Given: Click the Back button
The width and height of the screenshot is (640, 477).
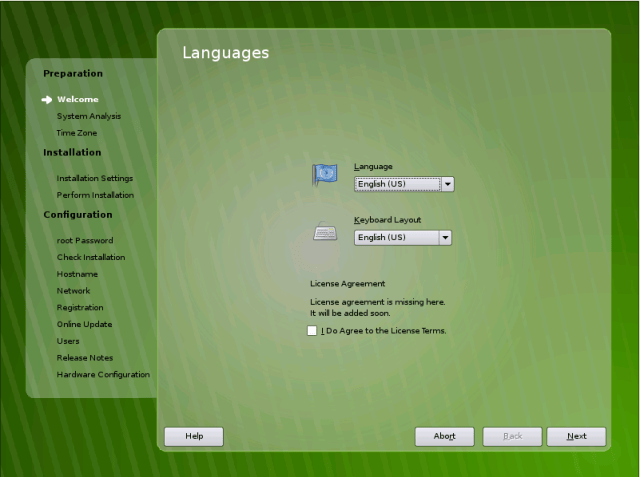Looking at the screenshot, I should (512, 437).
